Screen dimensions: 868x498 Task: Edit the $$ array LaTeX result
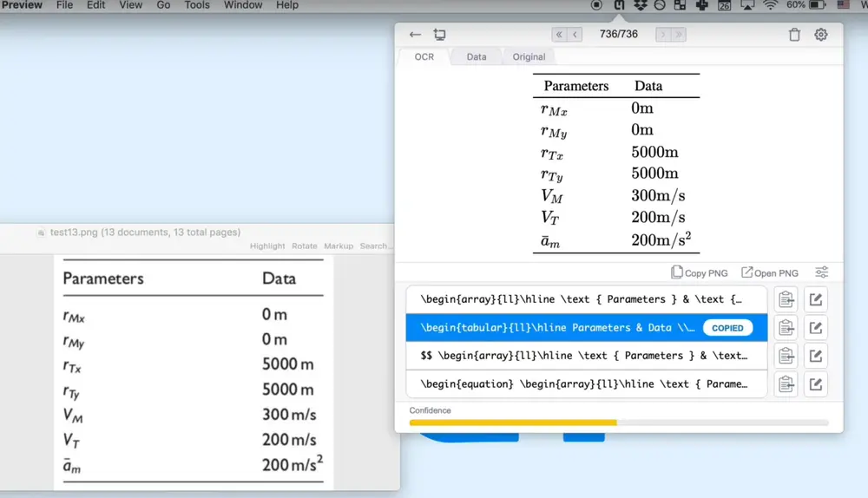816,356
